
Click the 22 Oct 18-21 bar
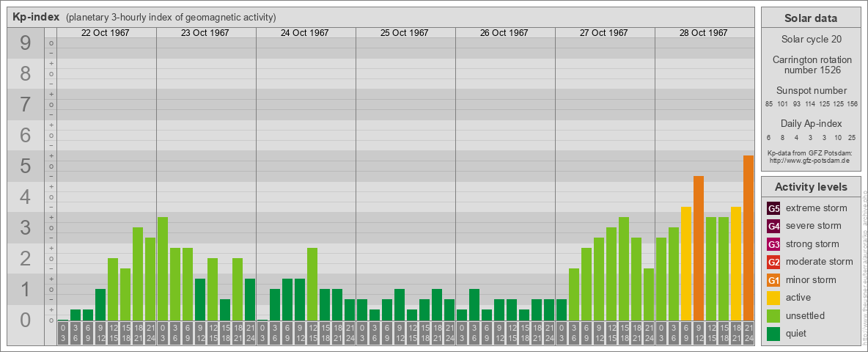(138, 274)
